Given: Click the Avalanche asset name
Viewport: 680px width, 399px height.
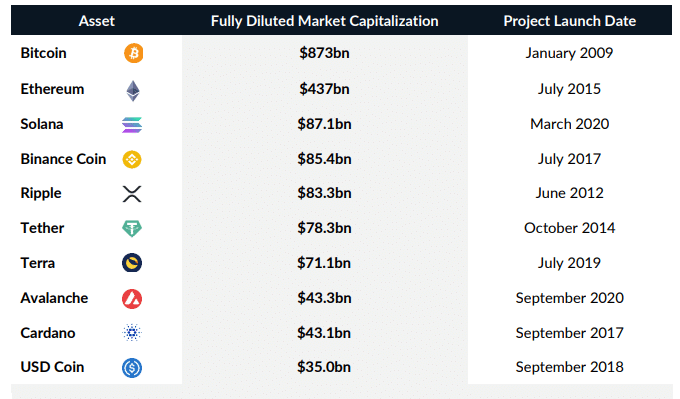Looking at the screenshot, I should click(x=54, y=298).
